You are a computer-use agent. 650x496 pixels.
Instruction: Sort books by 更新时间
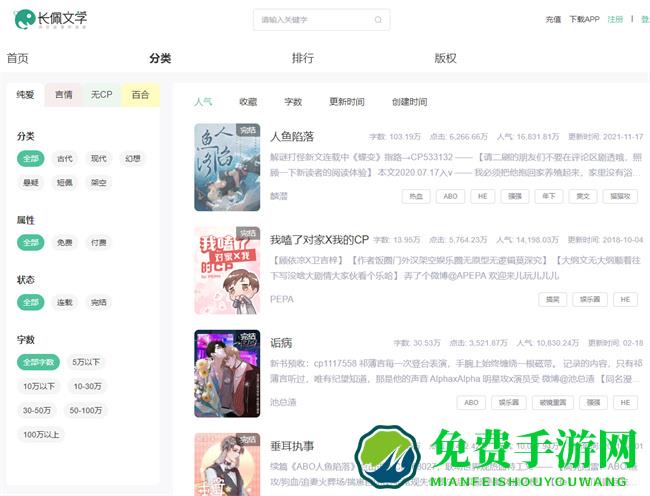coord(347,102)
